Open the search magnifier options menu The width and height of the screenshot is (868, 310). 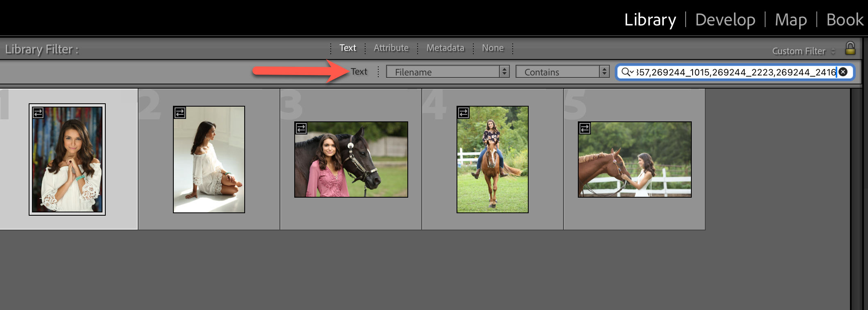point(627,72)
